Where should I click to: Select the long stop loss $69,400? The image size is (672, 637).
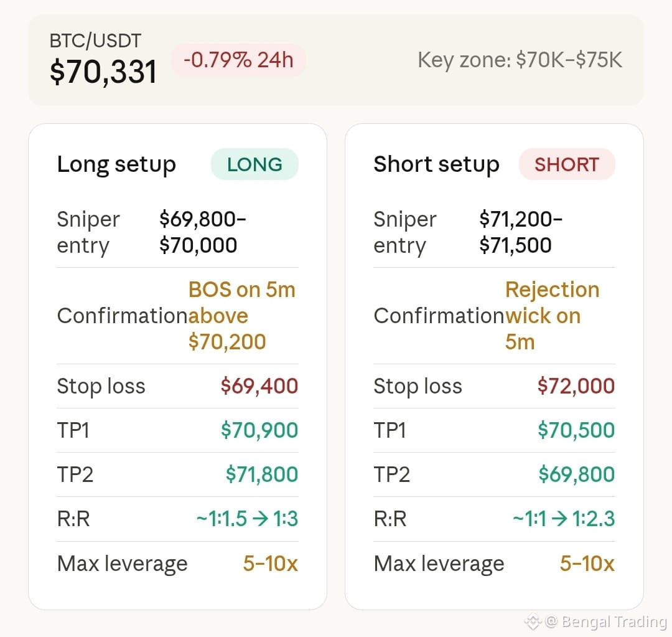pos(259,386)
